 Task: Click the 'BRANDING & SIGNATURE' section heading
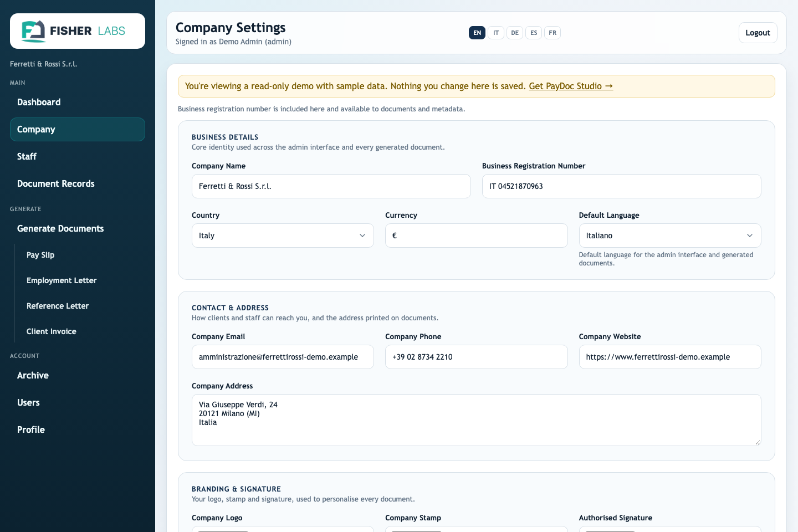pos(236,489)
